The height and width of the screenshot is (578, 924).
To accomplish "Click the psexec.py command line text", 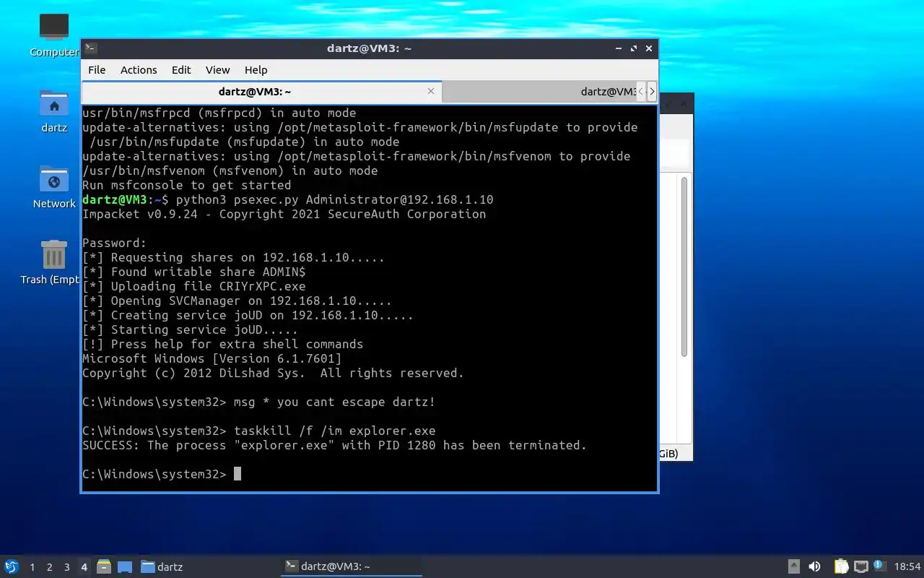I will coord(335,199).
